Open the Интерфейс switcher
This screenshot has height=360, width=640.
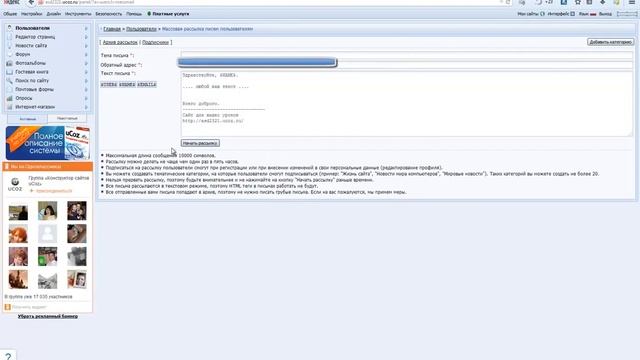561,14
